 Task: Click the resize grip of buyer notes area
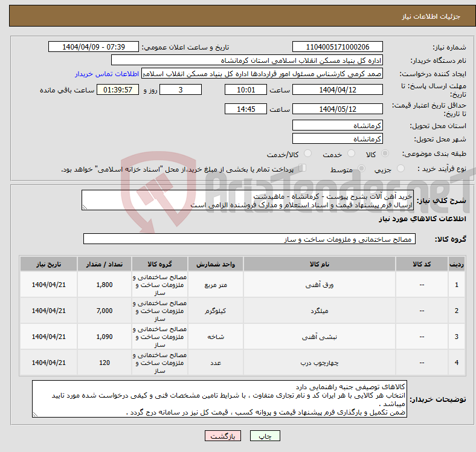tap(35, 414)
